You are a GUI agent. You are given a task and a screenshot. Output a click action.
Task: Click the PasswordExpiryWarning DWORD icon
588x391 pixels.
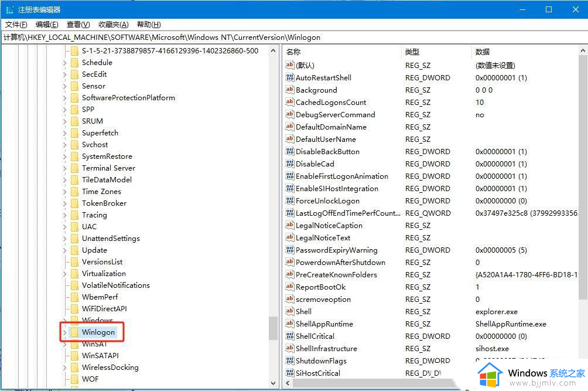pyautogui.click(x=289, y=250)
